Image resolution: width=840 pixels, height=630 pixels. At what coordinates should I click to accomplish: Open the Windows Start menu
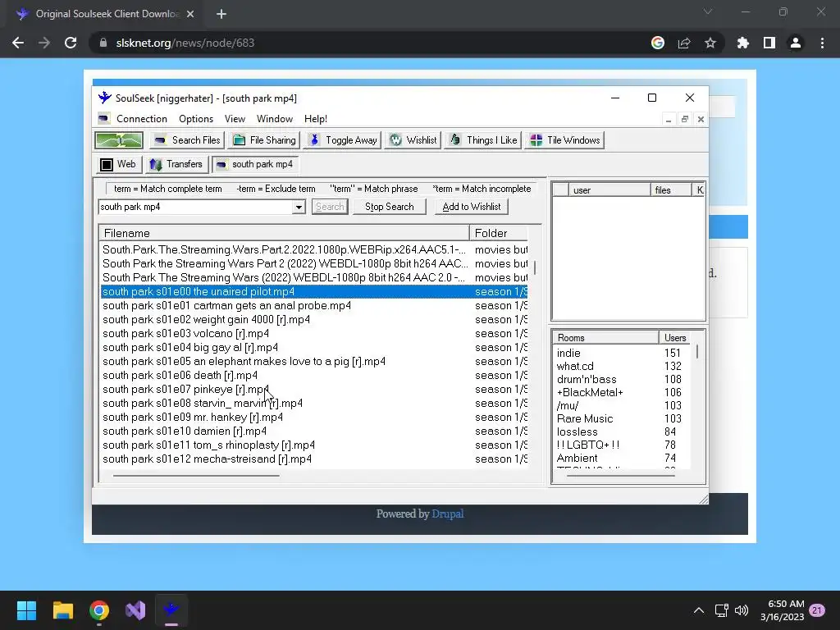(x=26, y=610)
